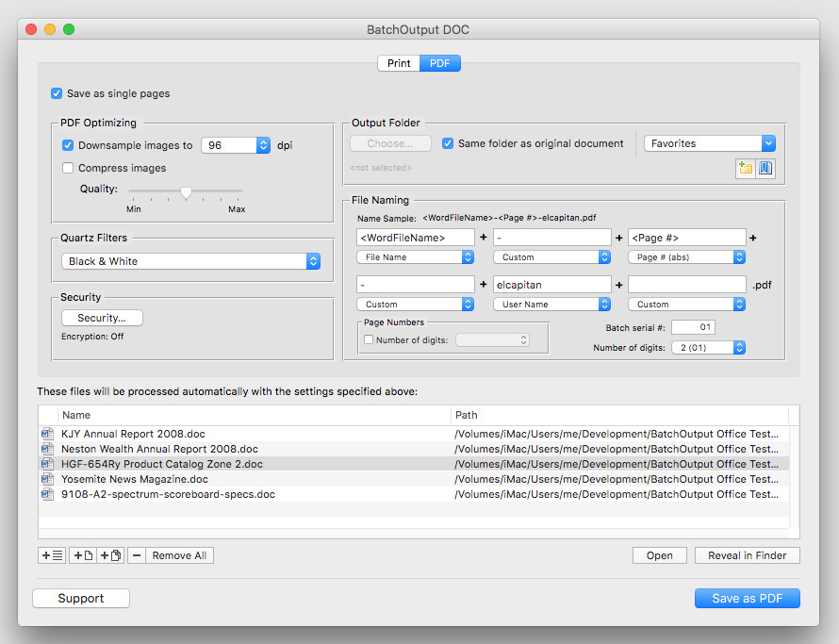Click the Support button

click(x=81, y=599)
